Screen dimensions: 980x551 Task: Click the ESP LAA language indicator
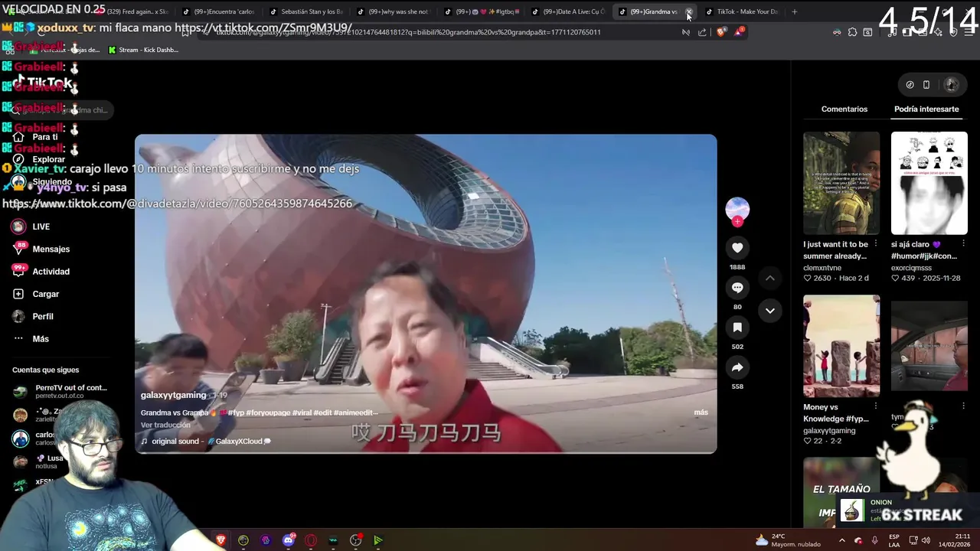pos(894,540)
